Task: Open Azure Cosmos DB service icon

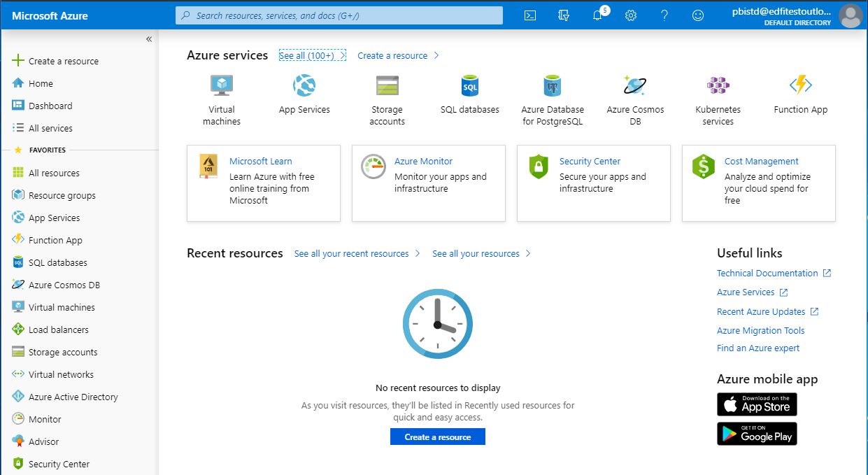Action: [635, 86]
